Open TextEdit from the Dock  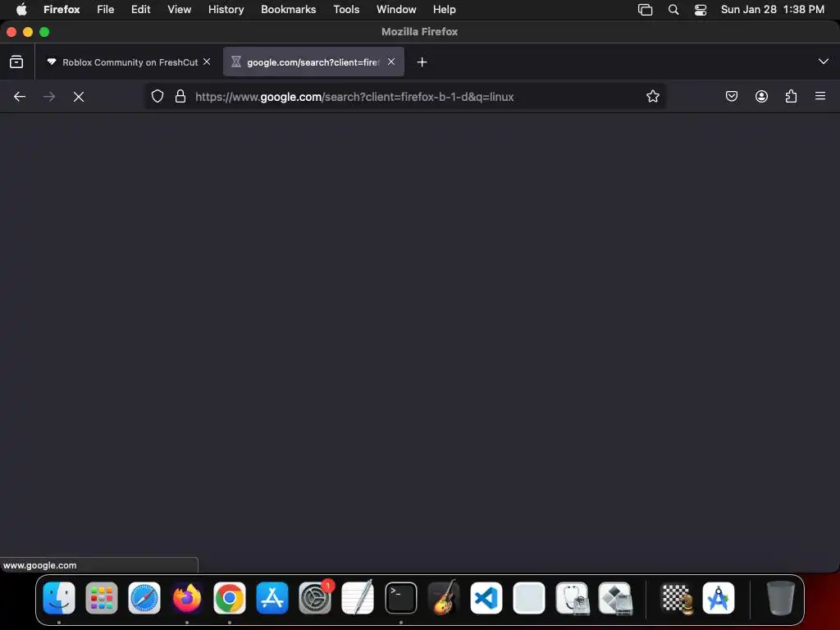[x=358, y=598]
